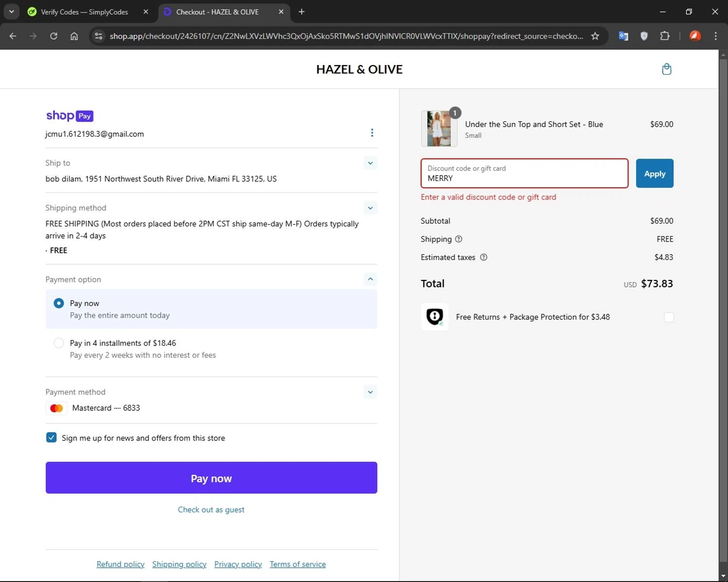Click the Miami shipping address text

[x=161, y=179]
